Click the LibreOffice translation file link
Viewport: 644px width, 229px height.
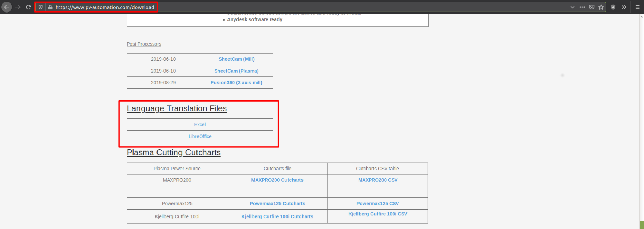click(x=200, y=136)
